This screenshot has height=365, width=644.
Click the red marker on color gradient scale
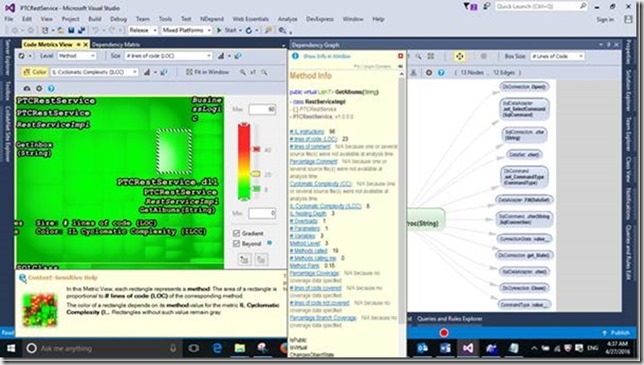click(256, 149)
